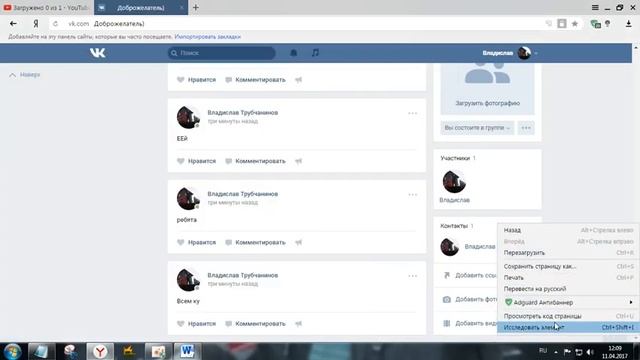The image size is (640, 360).
Task: Open options dots of the 'ЕЕЙ' post
Action: click(413, 113)
